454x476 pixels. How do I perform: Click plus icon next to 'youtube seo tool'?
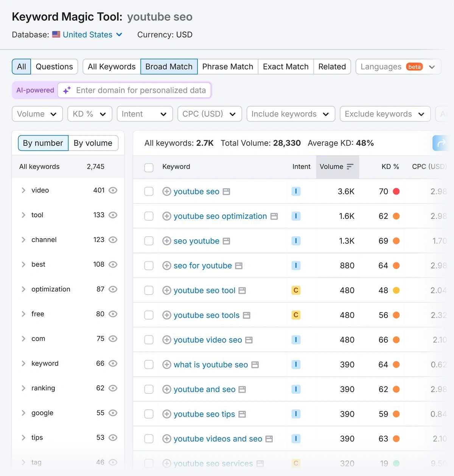click(166, 290)
